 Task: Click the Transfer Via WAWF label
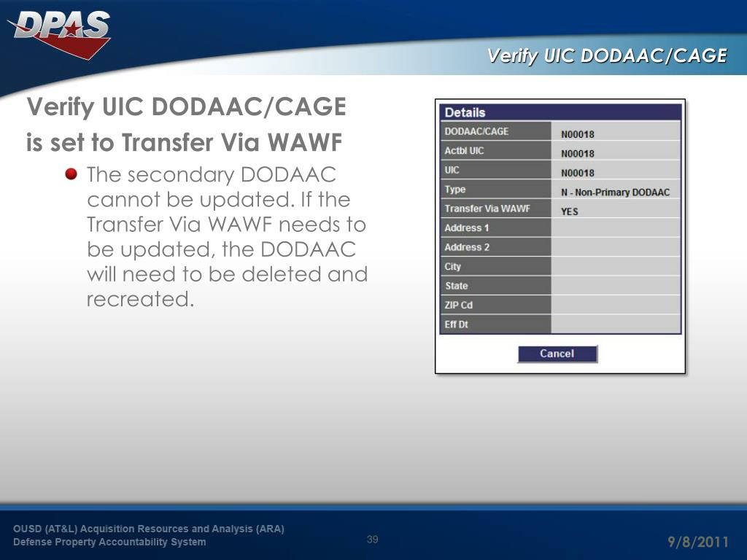click(487, 209)
